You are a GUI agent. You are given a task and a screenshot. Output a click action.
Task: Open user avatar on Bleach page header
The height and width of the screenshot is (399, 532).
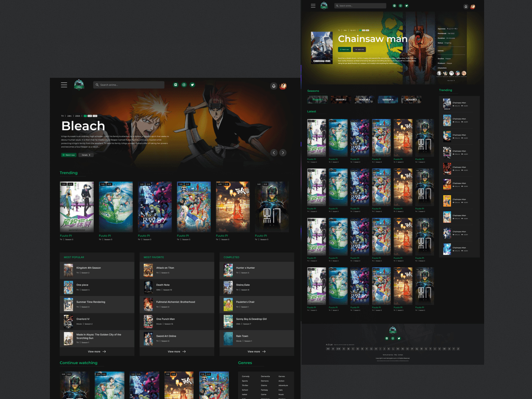pyautogui.click(x=283, y=86)
